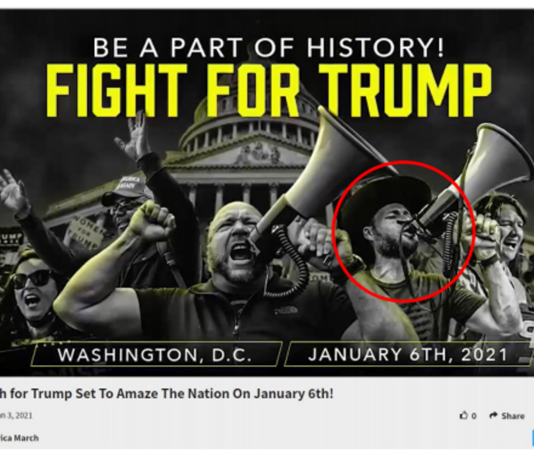Click the megaphone horn at far right
This screenshot has height=462, width=534.
[497, 160]
